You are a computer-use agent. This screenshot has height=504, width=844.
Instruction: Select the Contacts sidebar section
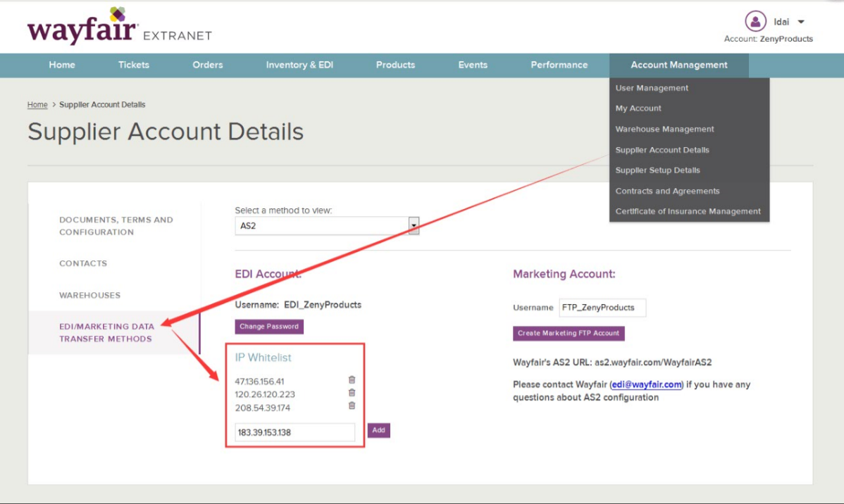click(83, 263)
